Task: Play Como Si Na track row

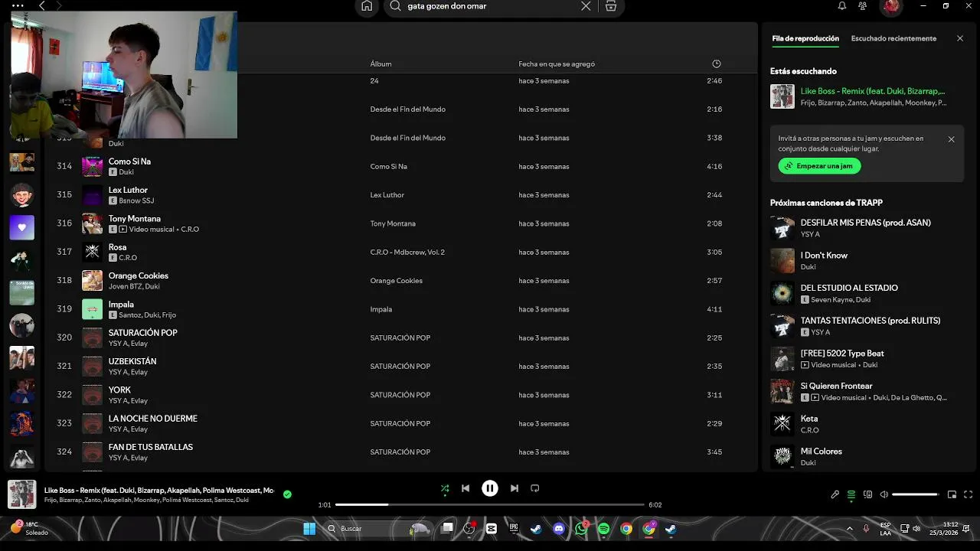Action: pos(401,166)
